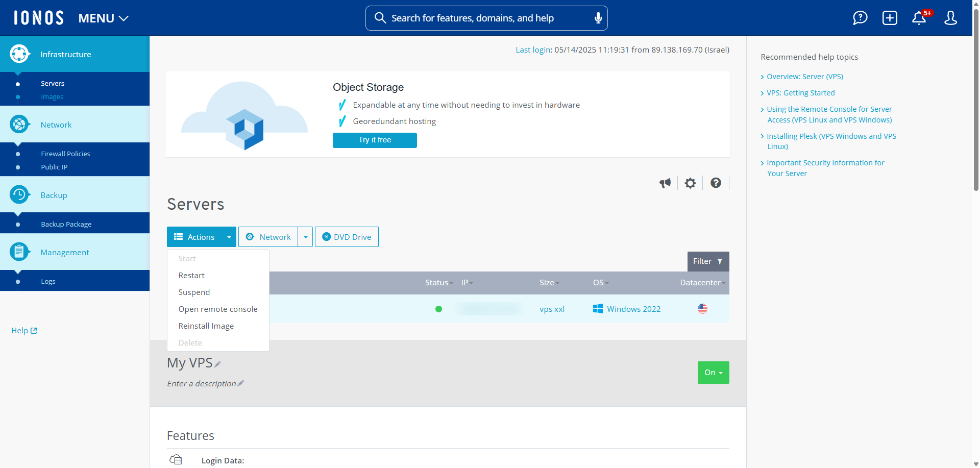
Task: Click the Last login link
Action: tap(533, 50)
